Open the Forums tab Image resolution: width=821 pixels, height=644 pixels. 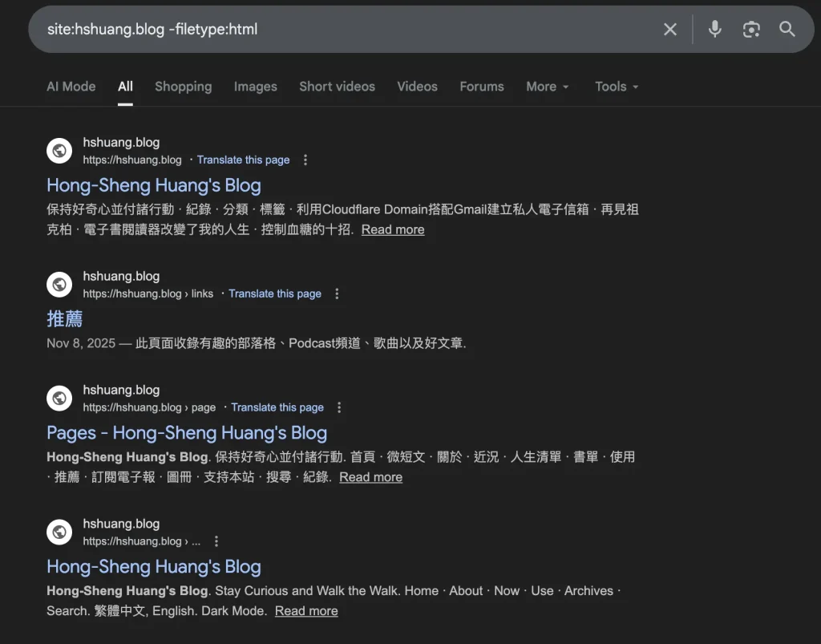point(481,87)
